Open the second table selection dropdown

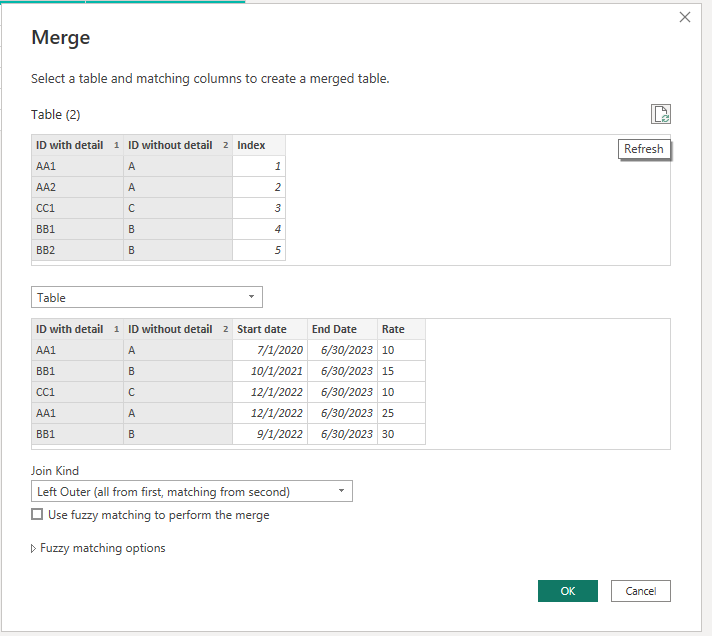(147, 297)
